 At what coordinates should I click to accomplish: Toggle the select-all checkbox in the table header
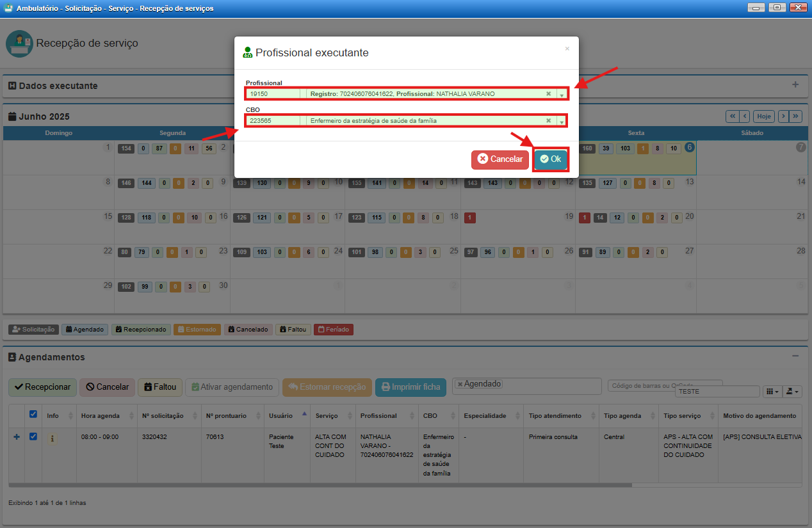(x=33, y=414)
